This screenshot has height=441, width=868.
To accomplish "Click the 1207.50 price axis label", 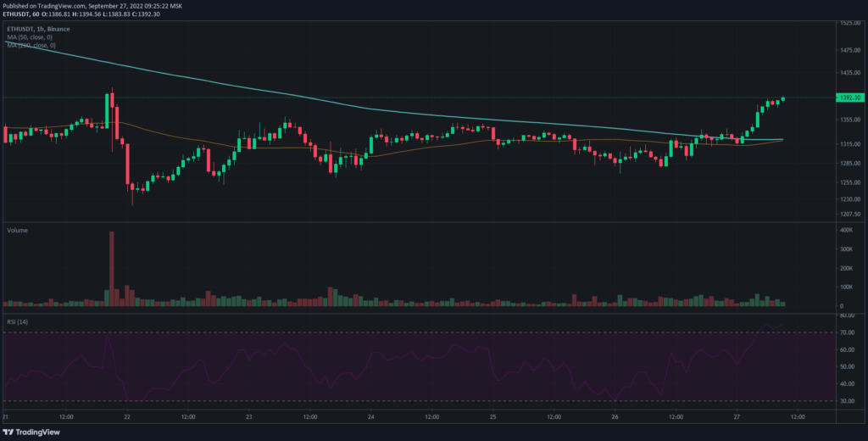I will click(849, 214).
